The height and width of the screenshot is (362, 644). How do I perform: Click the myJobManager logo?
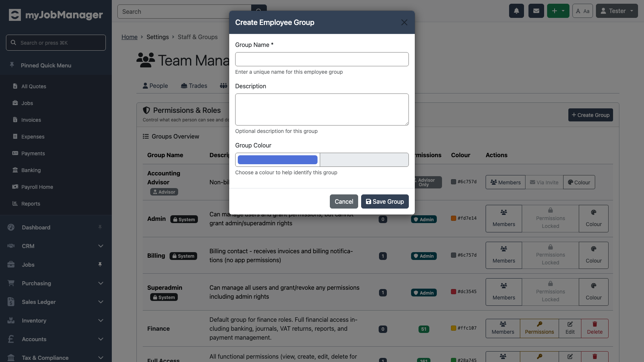click(56, 15)
